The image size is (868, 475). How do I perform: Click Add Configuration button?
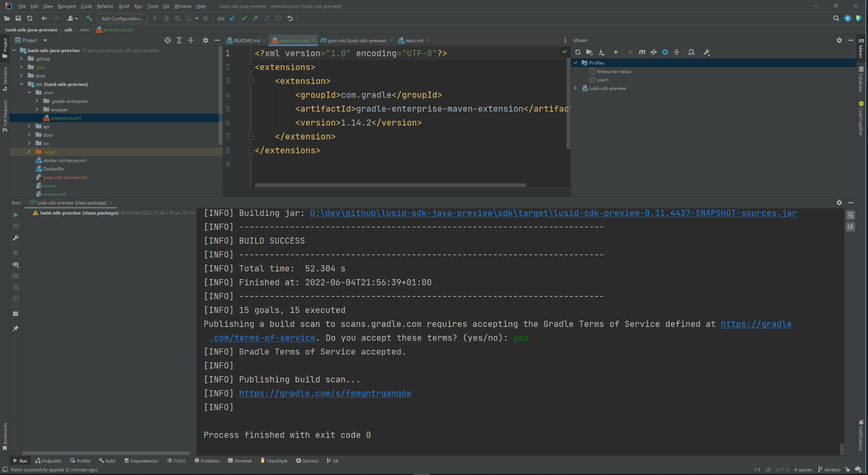122,18
